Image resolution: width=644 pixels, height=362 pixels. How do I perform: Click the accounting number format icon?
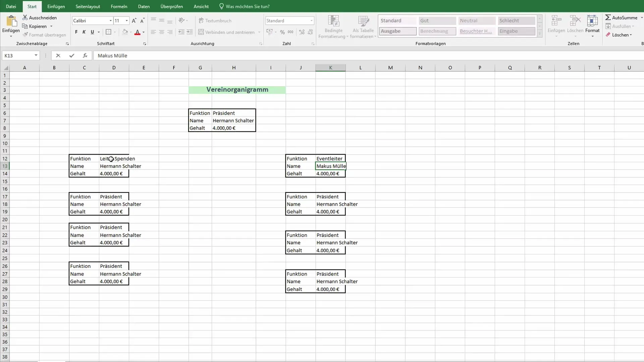[269, 32]
